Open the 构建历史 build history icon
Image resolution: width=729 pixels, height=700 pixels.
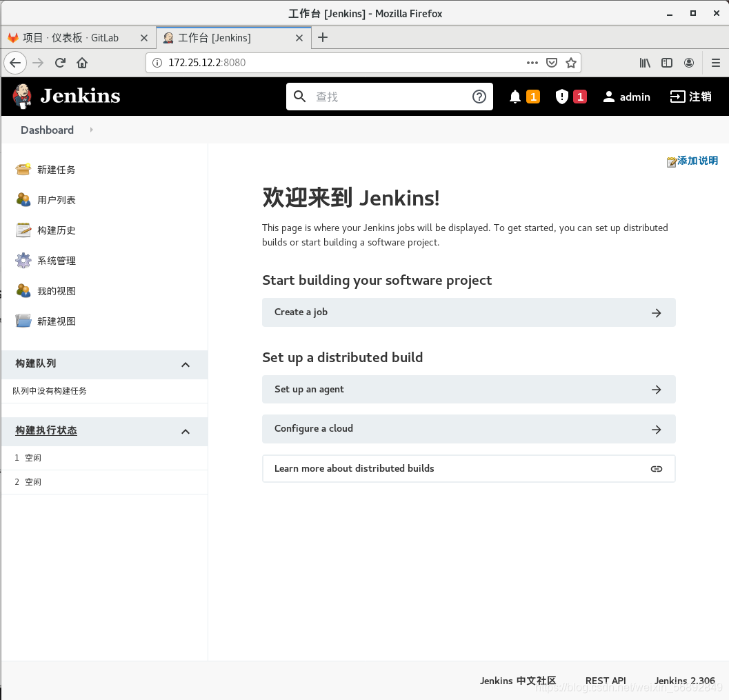pyautogui.click(x=23, y=230)
